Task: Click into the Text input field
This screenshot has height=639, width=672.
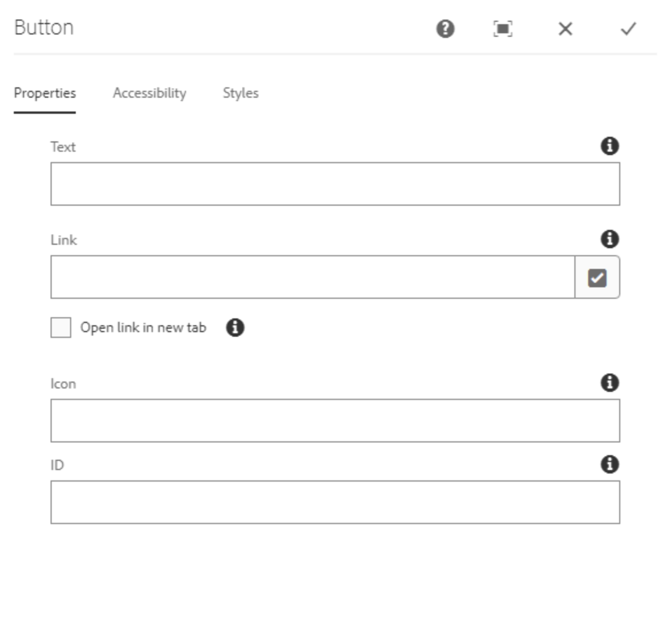Action: coord(335,184)
